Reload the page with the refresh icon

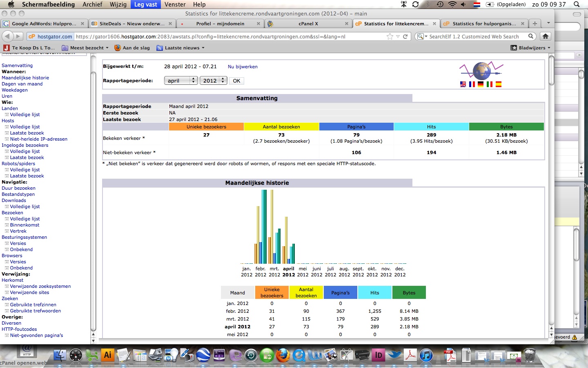coord(405,36)
